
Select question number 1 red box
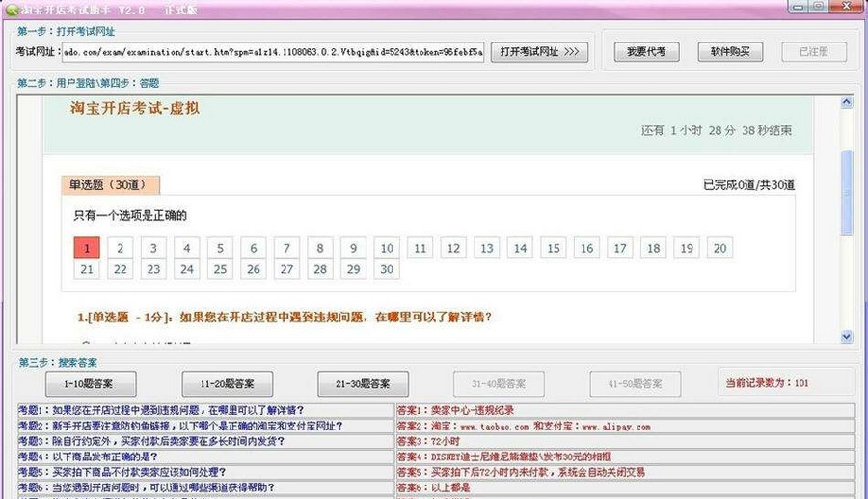click(x=87, y=248)
